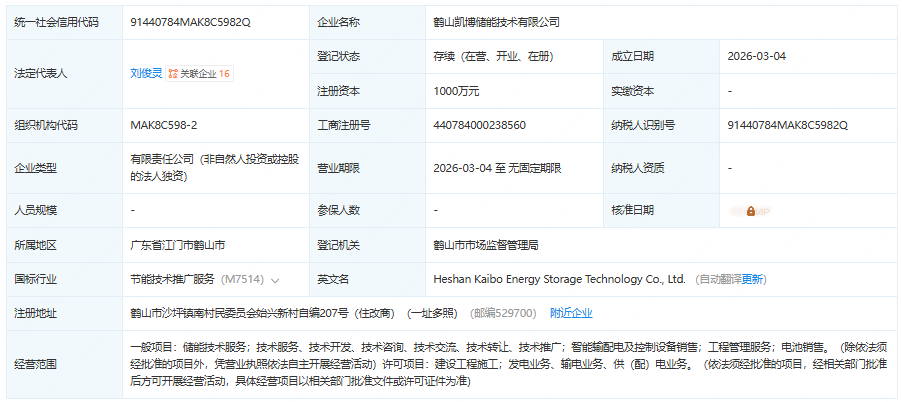Open legal representative 刘俊灵 profile link
902x402 pixels.
pyautogui.click(x=146, y=73)
